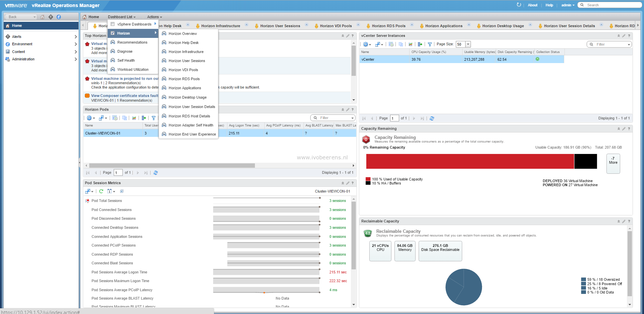Open help for Capacity Remaining widget
644x314 pixels.
click(629, 128)
